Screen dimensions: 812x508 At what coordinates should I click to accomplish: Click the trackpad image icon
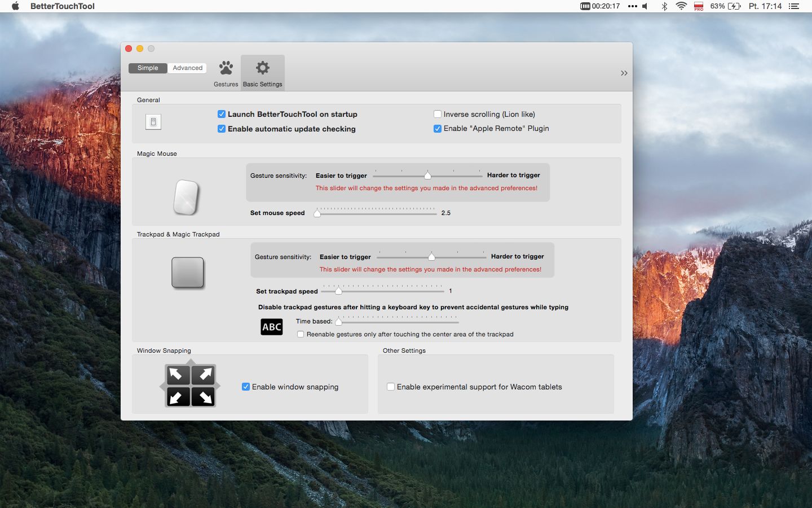(x=188, y=273)
